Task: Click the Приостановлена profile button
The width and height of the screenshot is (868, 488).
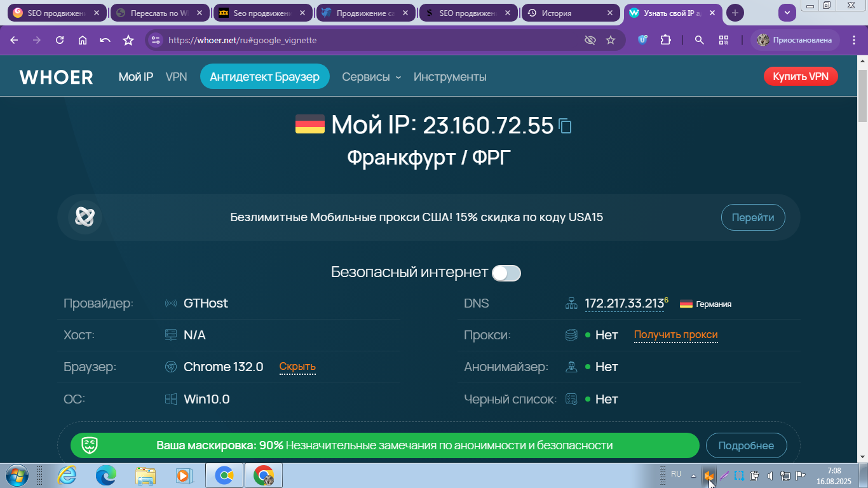Action: coord(795,40)
